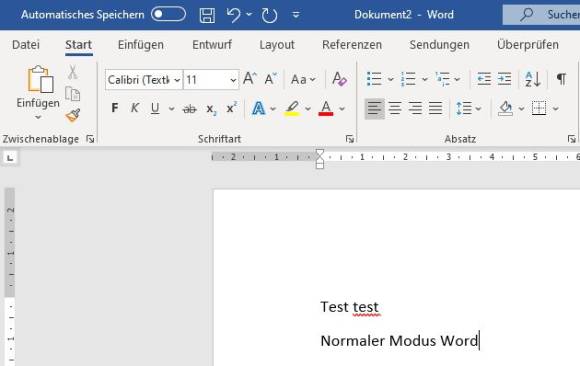Toggle show paragraph marks (¶)

click(x=562, y=79)
